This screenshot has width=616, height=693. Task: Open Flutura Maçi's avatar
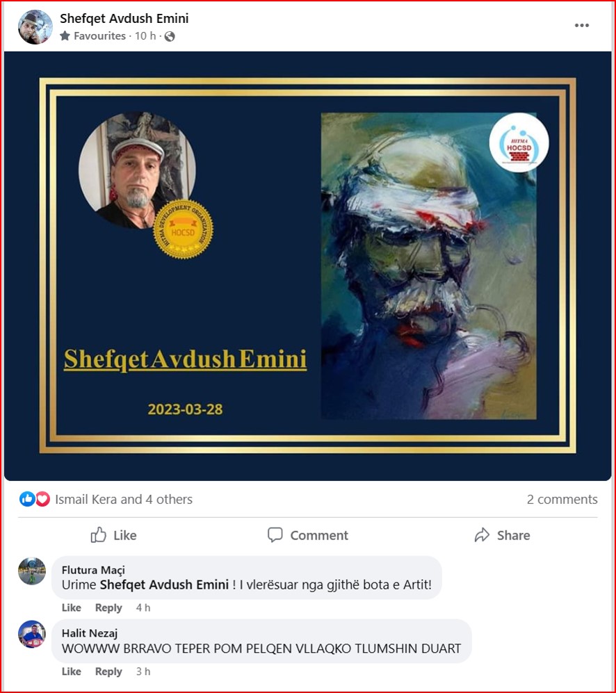(32, 571)
